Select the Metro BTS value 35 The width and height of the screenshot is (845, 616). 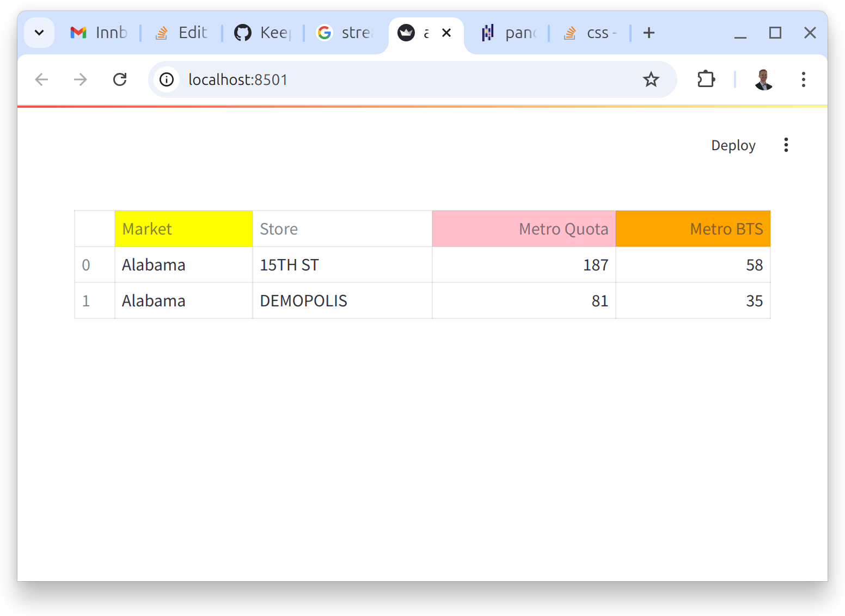tap(693, 300)
